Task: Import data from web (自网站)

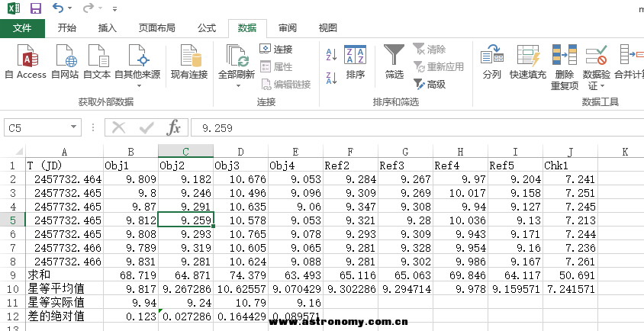Action: (x=65, y=62)
